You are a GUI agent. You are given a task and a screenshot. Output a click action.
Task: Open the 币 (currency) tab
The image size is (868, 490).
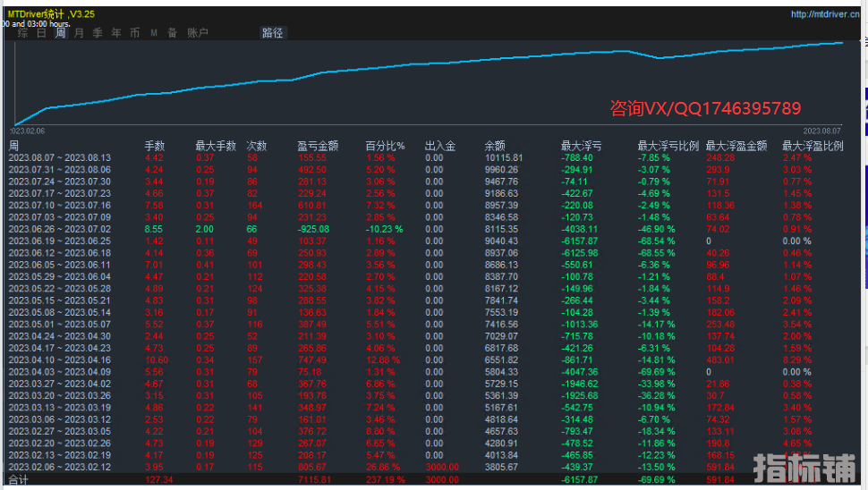[x=134, y=33]
